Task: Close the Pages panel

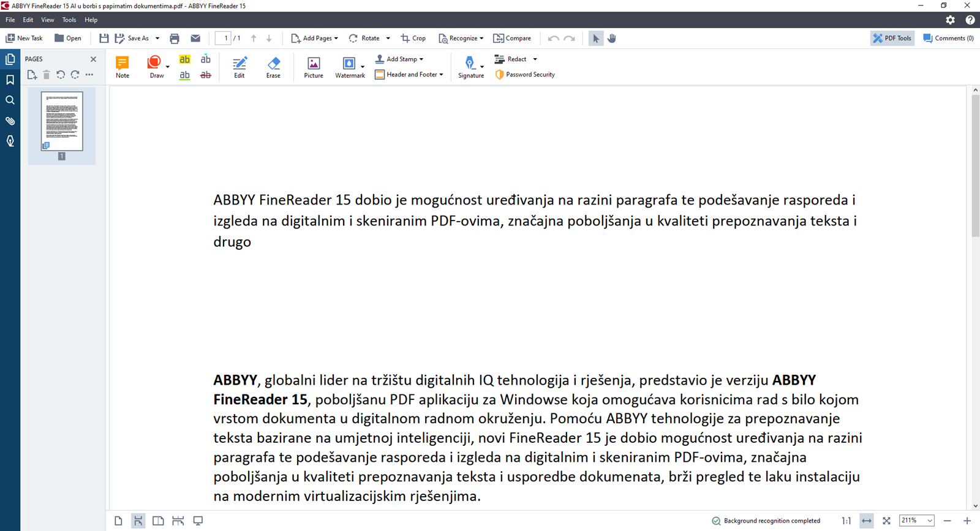Action: pos(93,59)
